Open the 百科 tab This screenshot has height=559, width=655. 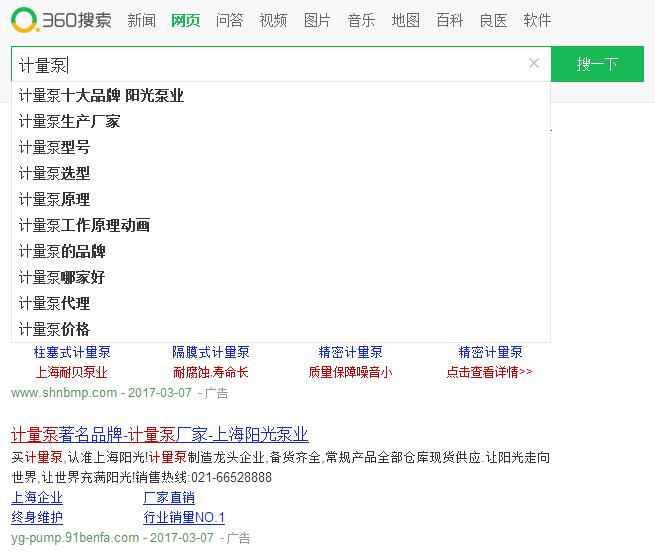click(x=449, y=20)
